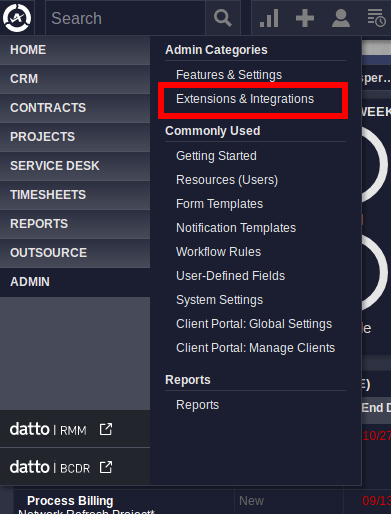Open Form Templates link
This screenshot has height=514, width=391.
(219, 204)
